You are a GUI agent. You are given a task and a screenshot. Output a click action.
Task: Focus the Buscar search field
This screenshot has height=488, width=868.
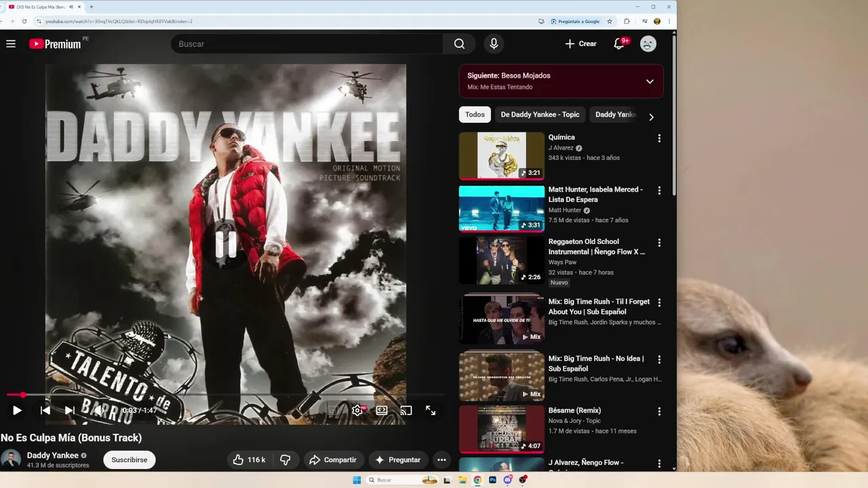coord(307,44)
